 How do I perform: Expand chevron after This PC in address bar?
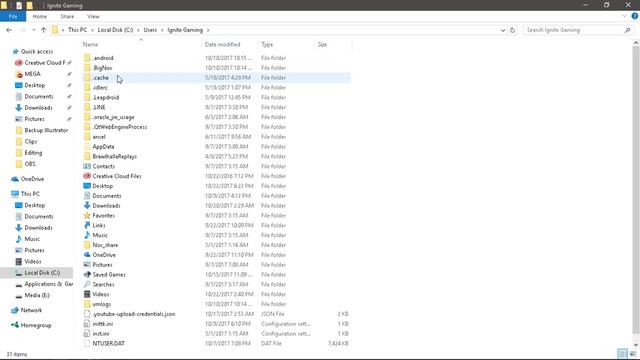point(92,30)
